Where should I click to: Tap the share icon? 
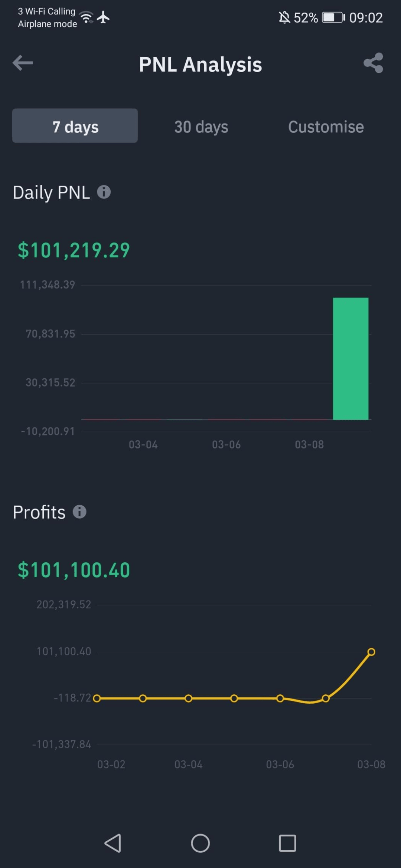[x=373, y=63]
